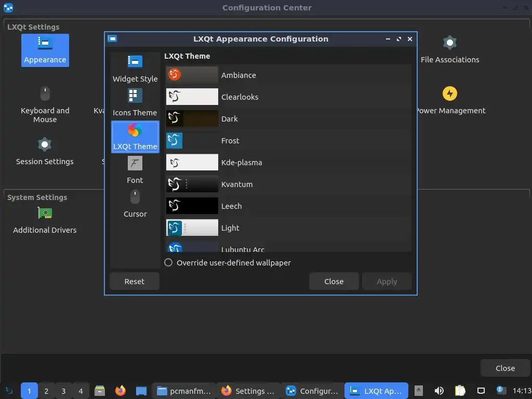This screenshot has height=399, width=532.
Task: Open Power Management settings
Action: [450, 101]
